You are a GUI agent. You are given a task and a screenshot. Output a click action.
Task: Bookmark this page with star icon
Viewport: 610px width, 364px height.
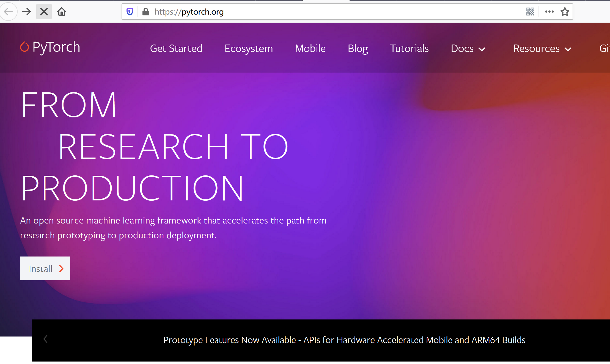[x=565, y=12]
